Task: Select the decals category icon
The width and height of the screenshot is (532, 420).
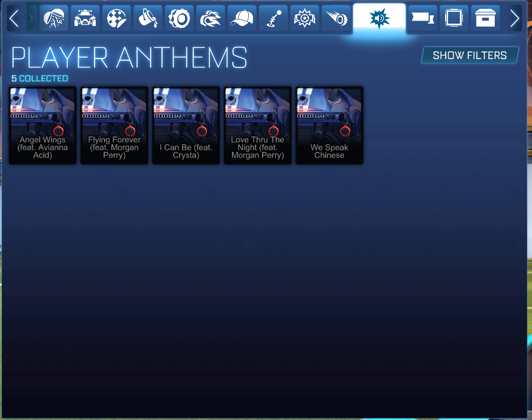Action: pyautogui.click(x=116, y=18)
